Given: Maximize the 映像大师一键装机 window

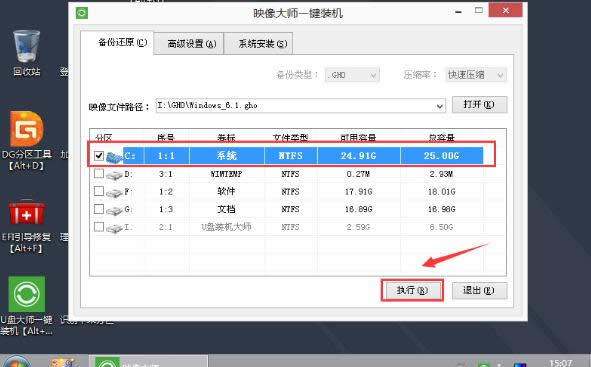Looking at the screenshot, I should (478, 11).
